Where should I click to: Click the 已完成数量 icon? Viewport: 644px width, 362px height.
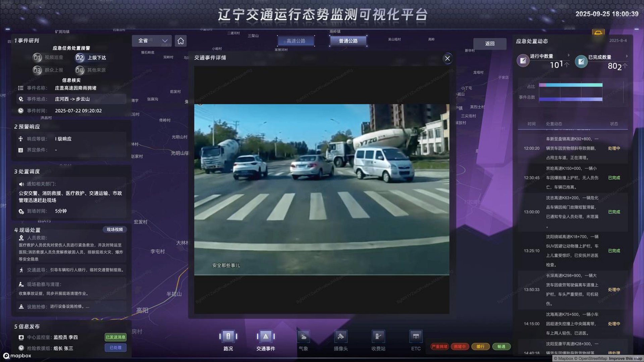(581, 61)
